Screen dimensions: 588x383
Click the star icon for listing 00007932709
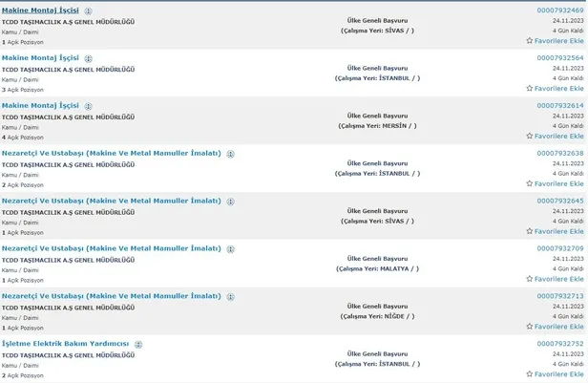530,280
